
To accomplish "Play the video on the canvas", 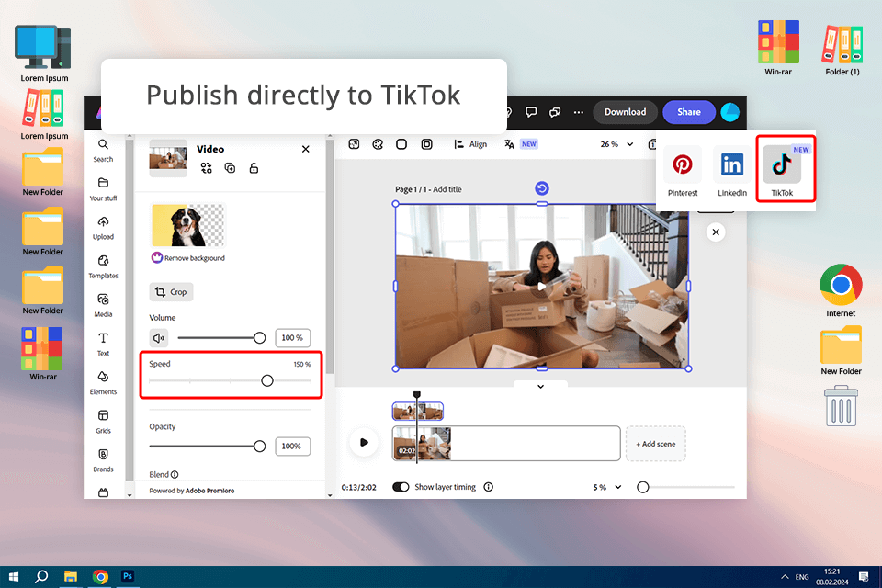I will pos(542,287).
